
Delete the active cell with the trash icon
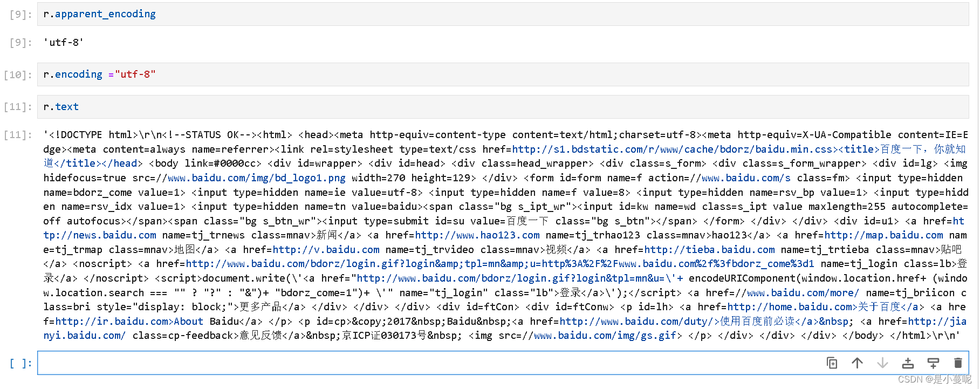tap(958, 363)
